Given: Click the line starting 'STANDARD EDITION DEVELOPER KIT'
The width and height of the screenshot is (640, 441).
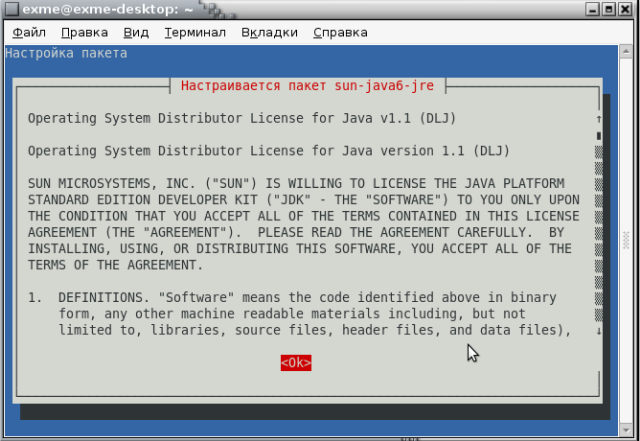Looking at the screenshot, I should click(x=304, y=200).
